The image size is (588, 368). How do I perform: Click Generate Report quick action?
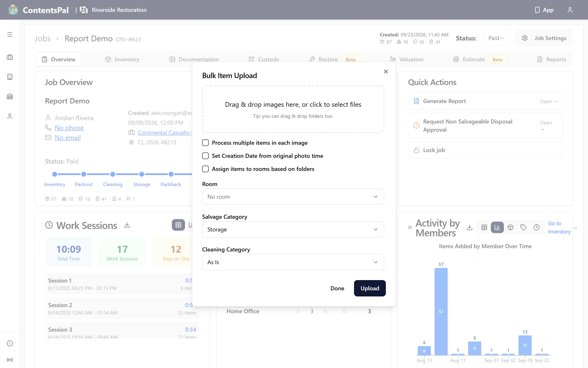pos(485,101)
